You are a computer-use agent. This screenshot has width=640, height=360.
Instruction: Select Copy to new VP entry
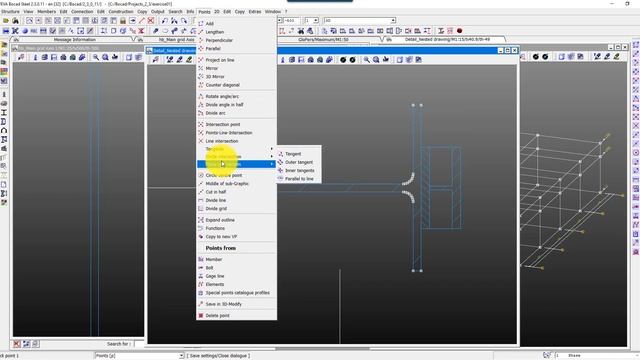[221, 237]
